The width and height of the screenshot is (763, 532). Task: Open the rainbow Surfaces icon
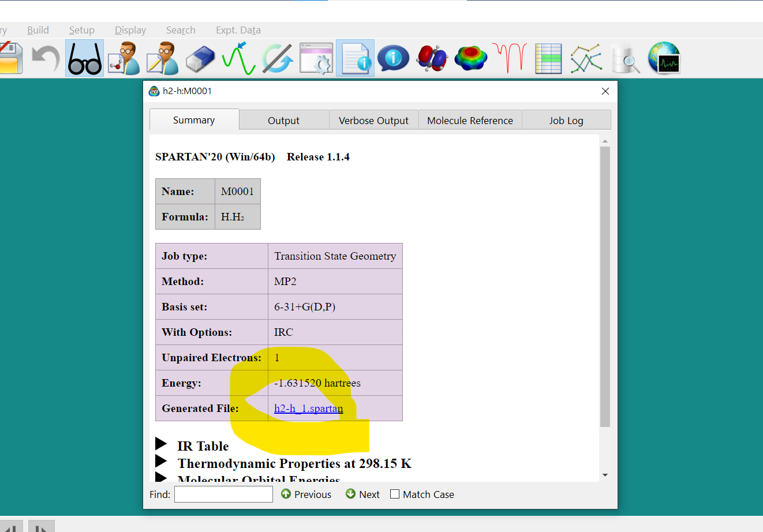pos(471,58)
